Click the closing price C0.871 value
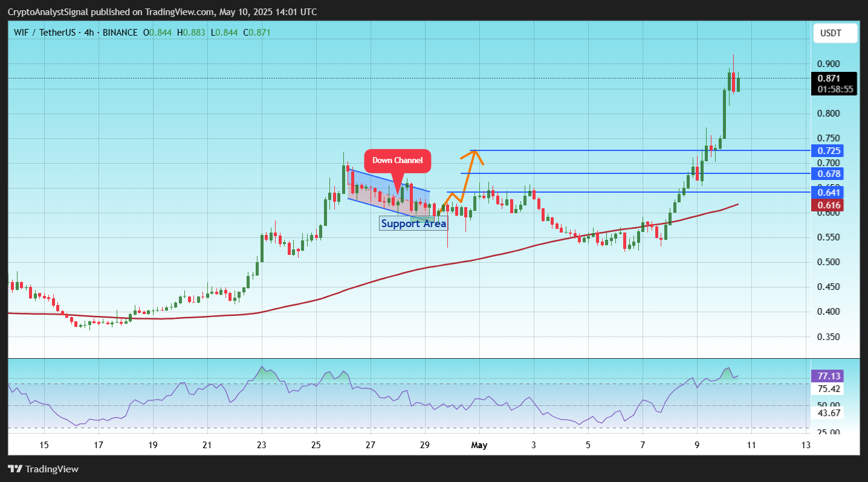868x482 pixels. pos(257,32)
